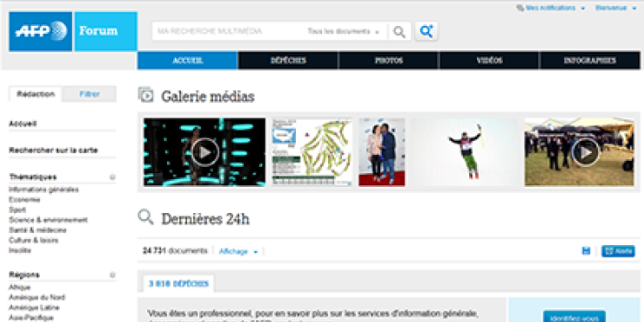
Task: Open the Mes notifications dropdown
Action: click(x=555, y=8)
